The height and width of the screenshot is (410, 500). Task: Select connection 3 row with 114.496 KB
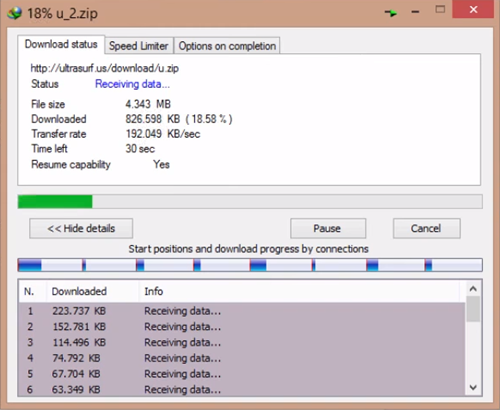coord(242,342)
